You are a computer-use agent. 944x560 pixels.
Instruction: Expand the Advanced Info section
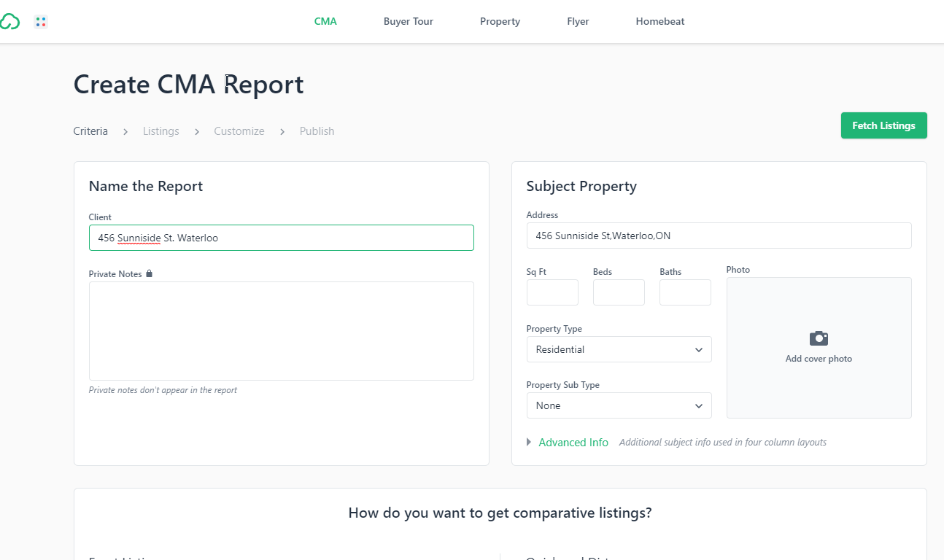(573, 442)
